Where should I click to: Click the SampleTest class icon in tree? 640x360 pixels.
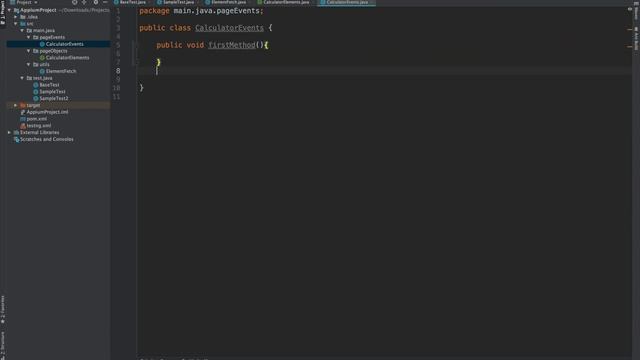36,91
